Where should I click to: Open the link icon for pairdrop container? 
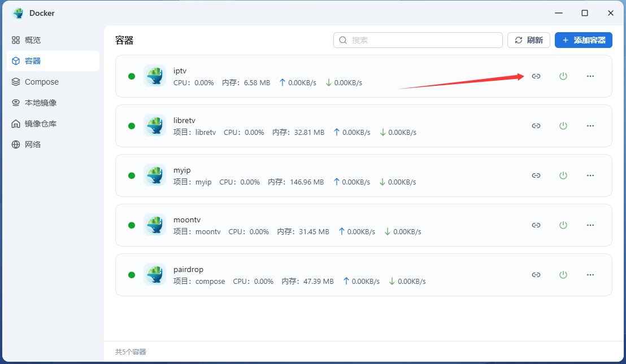click(536, 275)
